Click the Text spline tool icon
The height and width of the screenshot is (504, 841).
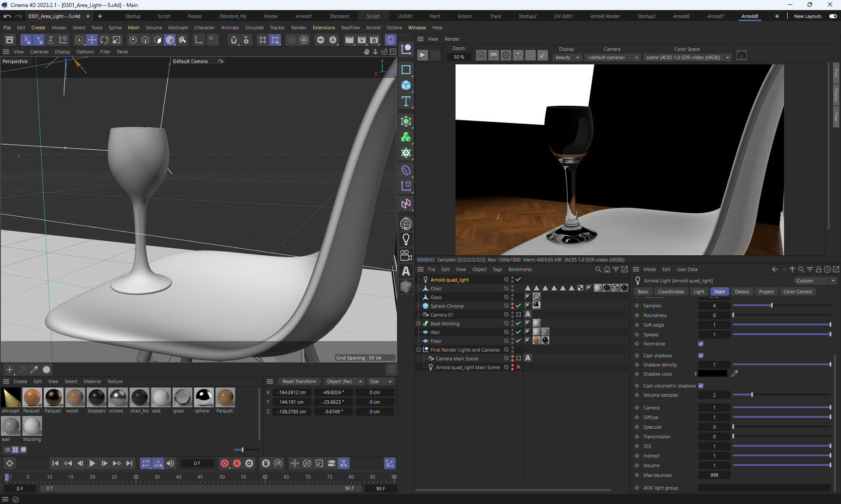pos(406,102)
